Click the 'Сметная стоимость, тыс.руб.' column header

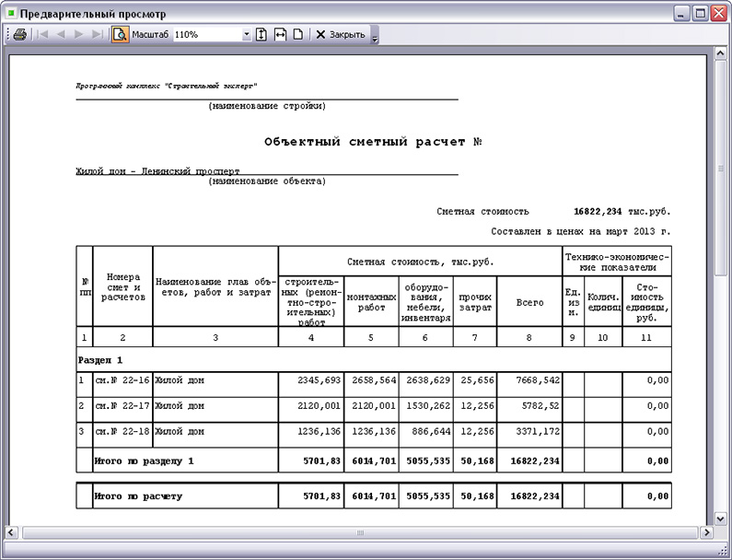tap(420, 262)
